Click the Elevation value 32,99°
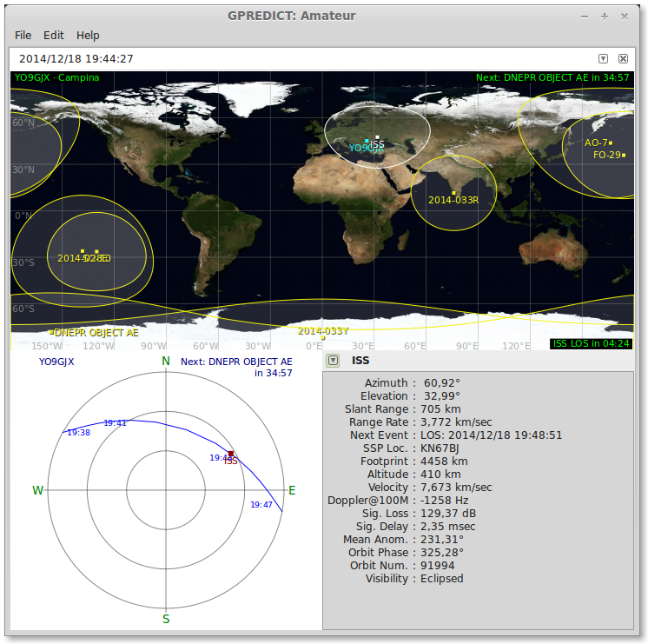 click(442, 396)
